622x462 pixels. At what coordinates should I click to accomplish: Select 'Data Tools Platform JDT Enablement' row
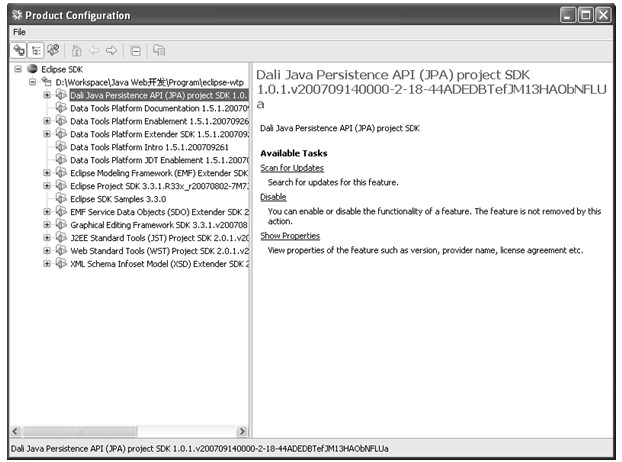point(159,160)
